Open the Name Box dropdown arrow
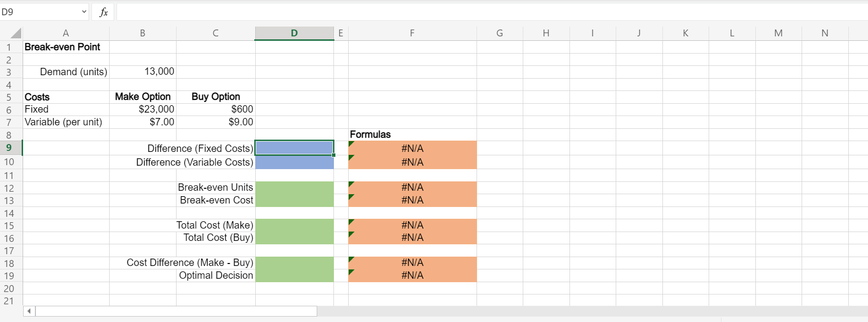The image size is (868, 322). [84, 12]
